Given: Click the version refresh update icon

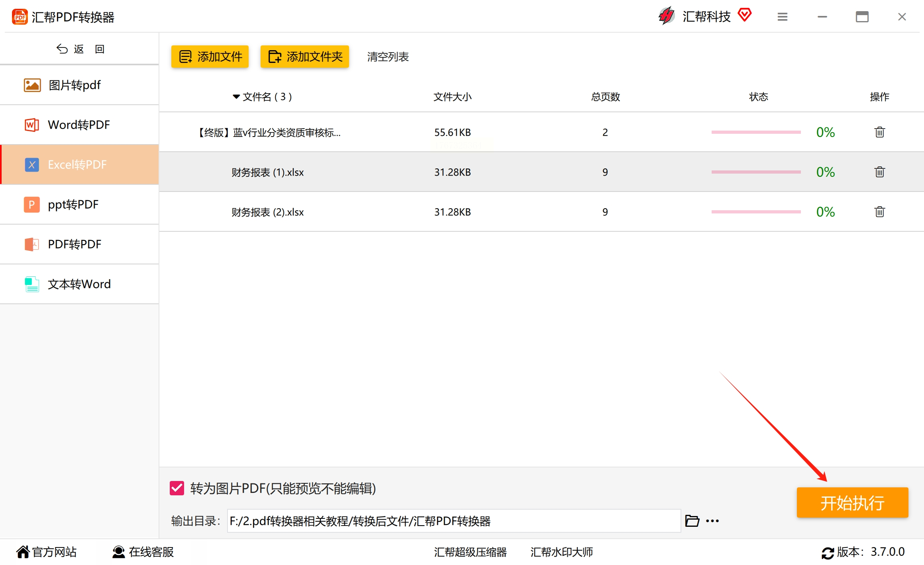Looking at the screenshot, I should coord(828,553).
